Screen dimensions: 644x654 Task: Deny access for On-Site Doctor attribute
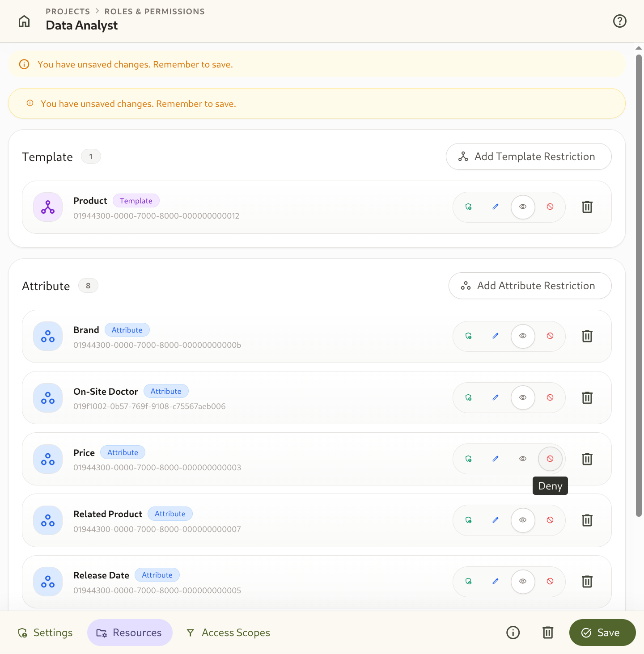[550, 397]
